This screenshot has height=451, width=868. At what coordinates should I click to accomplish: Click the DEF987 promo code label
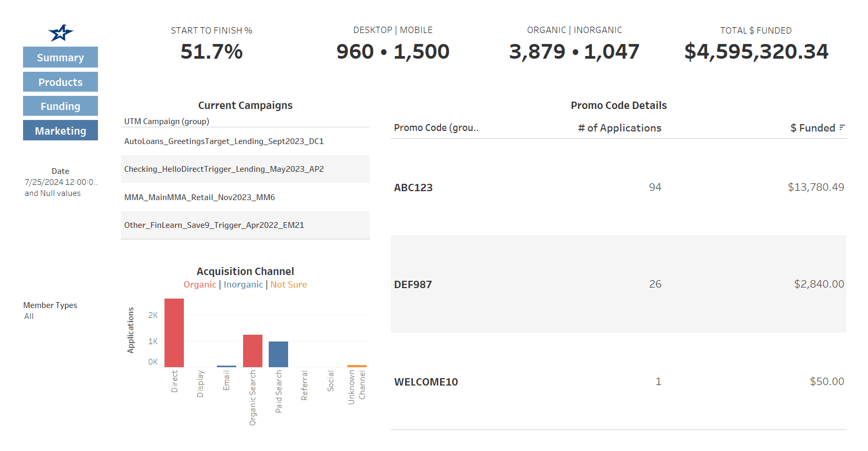(413, 284)
